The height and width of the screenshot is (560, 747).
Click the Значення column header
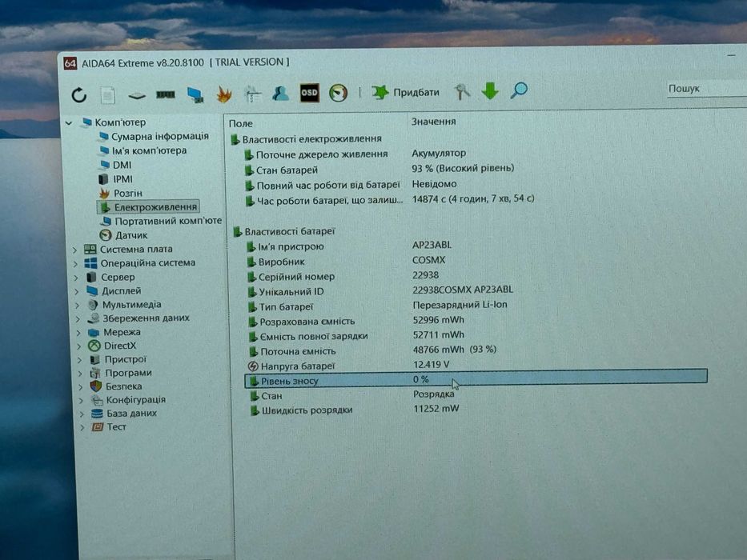433,122
